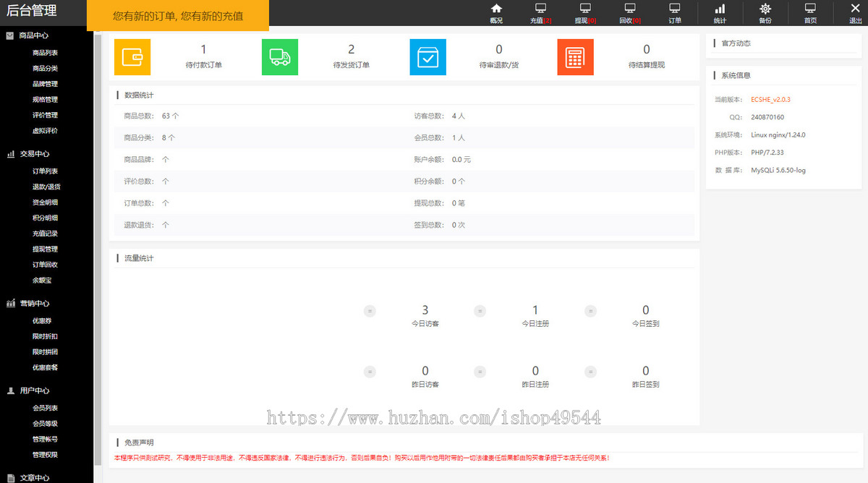Click the new order notification banner
Viewport: 868px width, 483px height.
178,16
